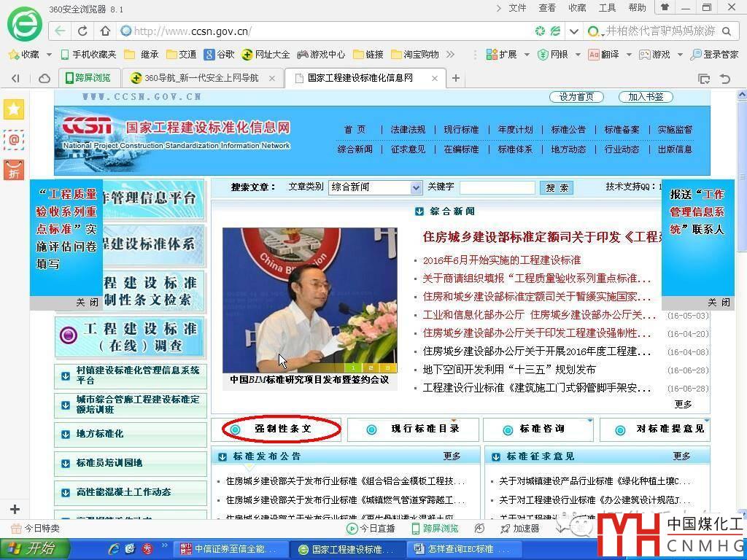Open the 工具 menu
The width and height of the screenshot is (747, 560).
[607, 7]
